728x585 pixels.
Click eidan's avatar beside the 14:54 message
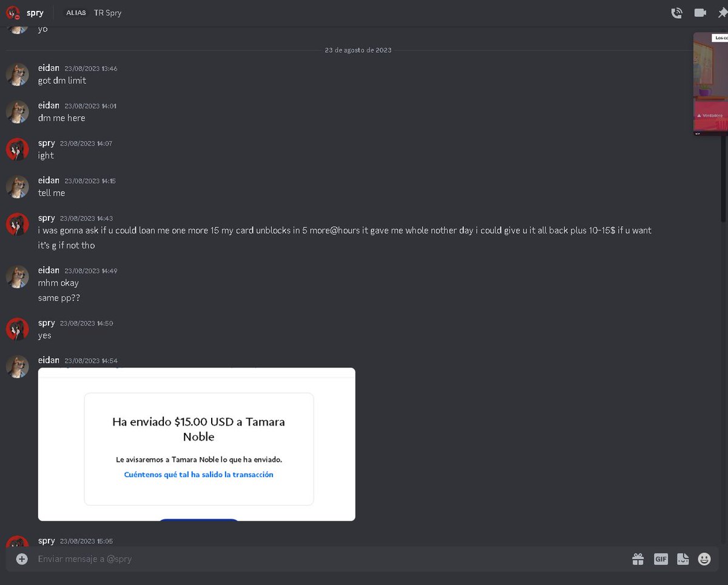[17, 367]
